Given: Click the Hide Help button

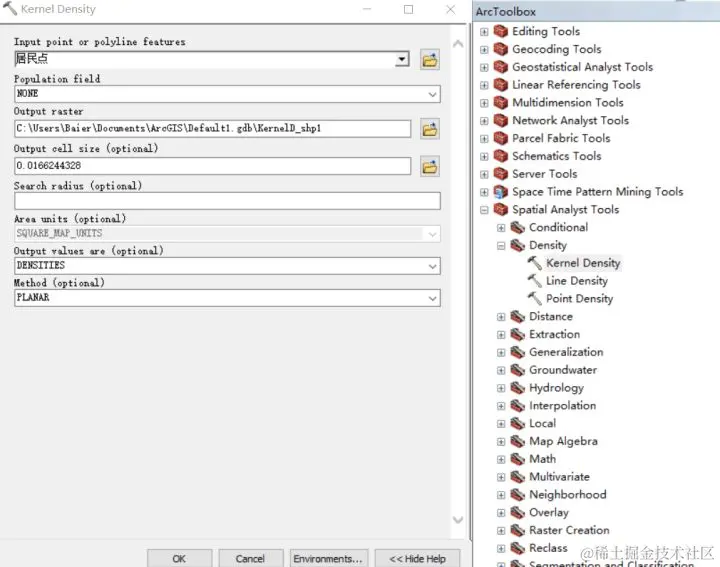Looking at the screenshot, I should click(x=417, y=558).
